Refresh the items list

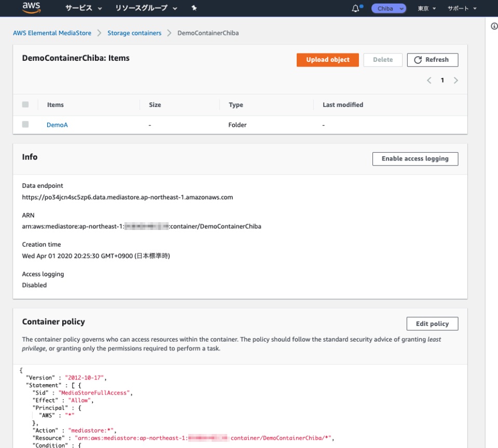(433, 60)
